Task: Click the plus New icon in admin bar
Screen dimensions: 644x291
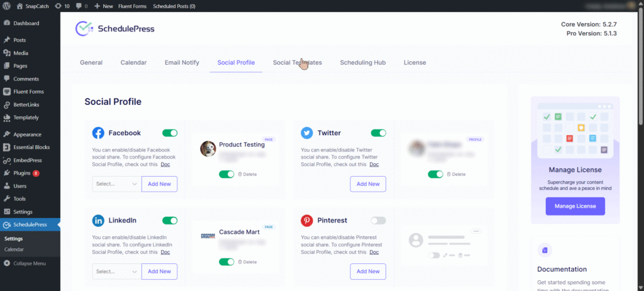Action: click(x=97, y=6)
